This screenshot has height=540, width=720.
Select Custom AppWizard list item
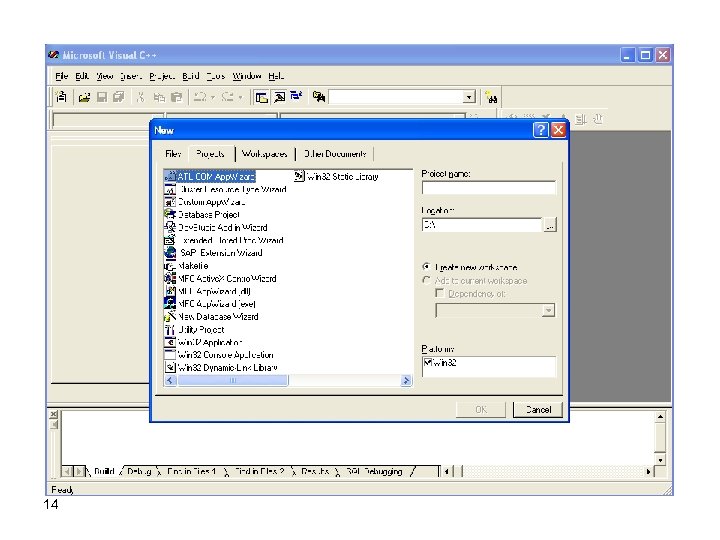point(205,202)
